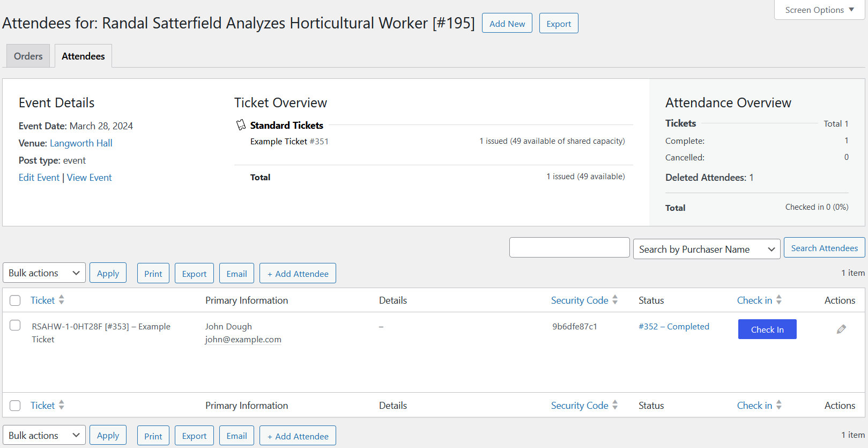This screenshot has height=448, width=868.
Task: Click the Security Code link in the footer row
Action: (x=580, y=405)
